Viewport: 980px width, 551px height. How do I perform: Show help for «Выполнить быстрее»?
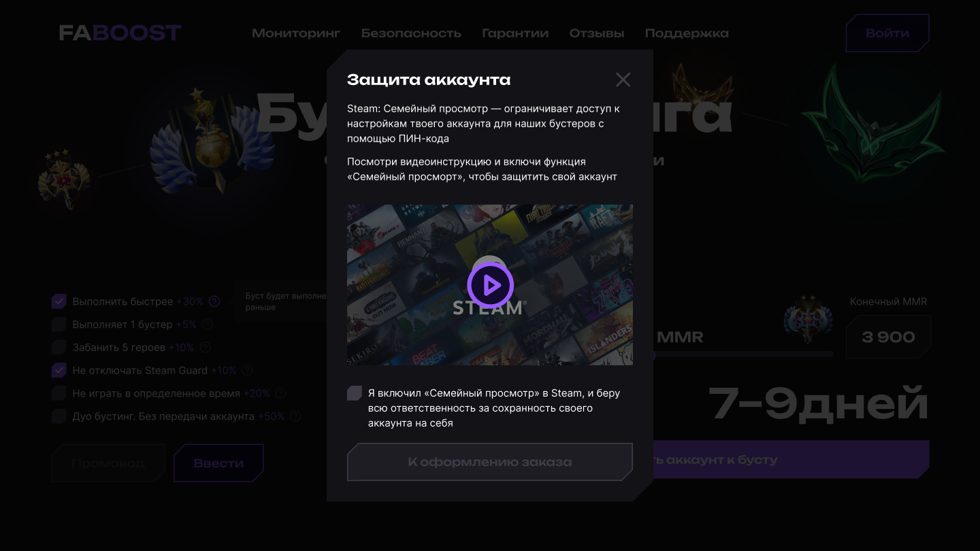(214, 301)
